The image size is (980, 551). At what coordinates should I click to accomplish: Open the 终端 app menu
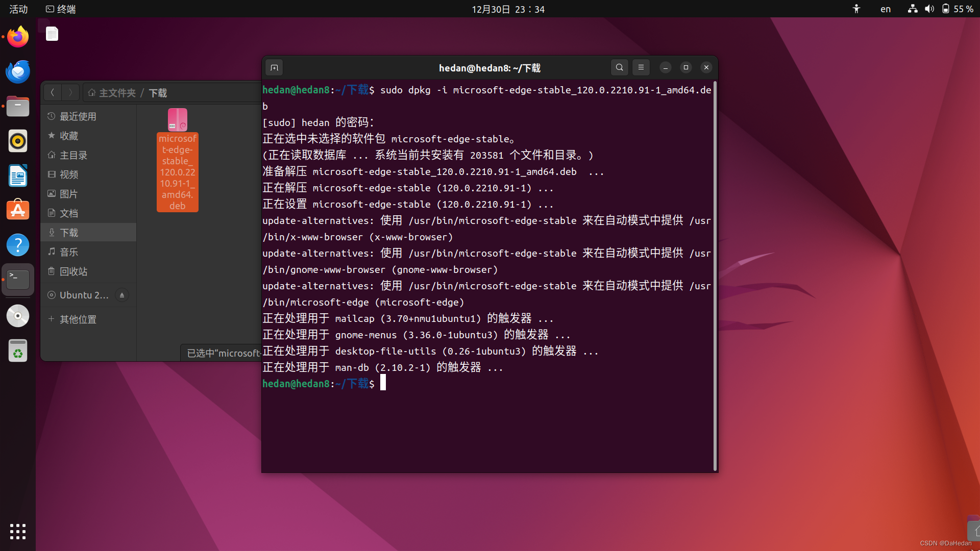(61, 9)
